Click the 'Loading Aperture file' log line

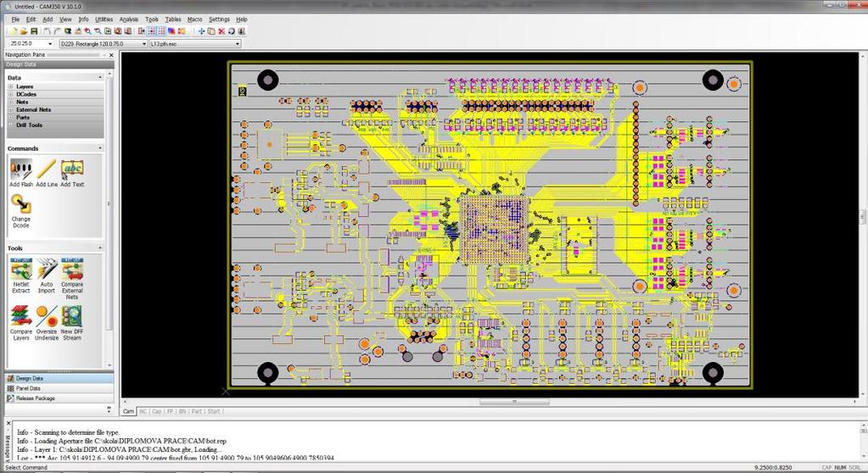(x=121, y=441)
